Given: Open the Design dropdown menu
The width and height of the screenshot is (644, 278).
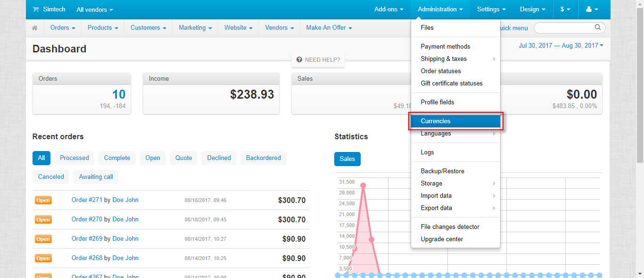Looking at the screenshot, I should coord(533,9).
